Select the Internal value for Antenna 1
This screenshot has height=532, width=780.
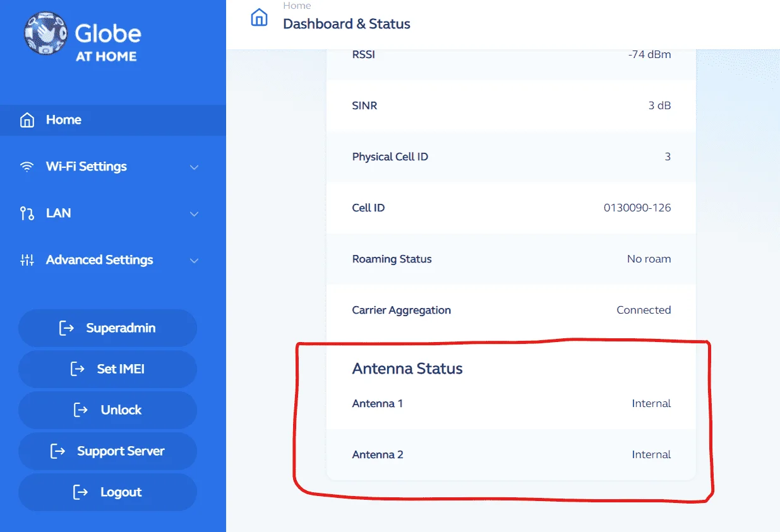[x=651, y=403]
